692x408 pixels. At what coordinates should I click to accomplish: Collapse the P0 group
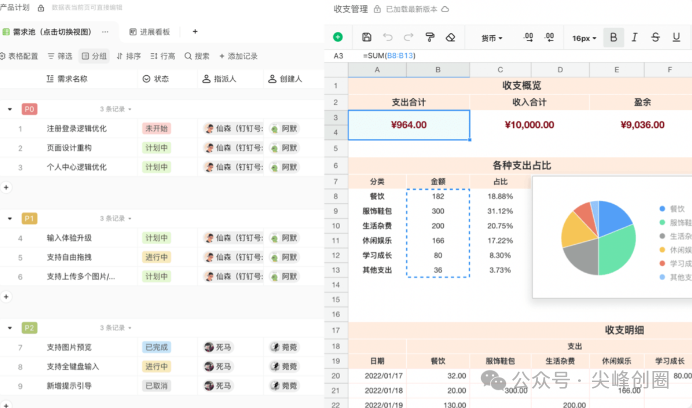(10, 109)
